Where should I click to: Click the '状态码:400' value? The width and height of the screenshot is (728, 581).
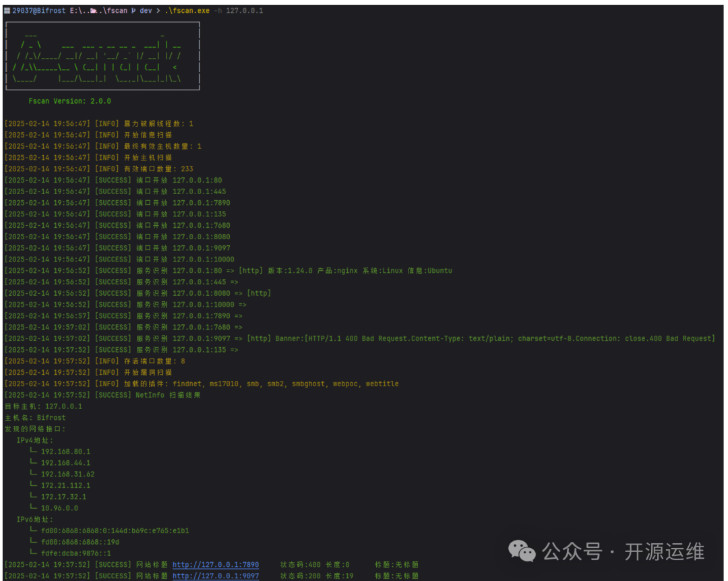[x=301, y=565]
